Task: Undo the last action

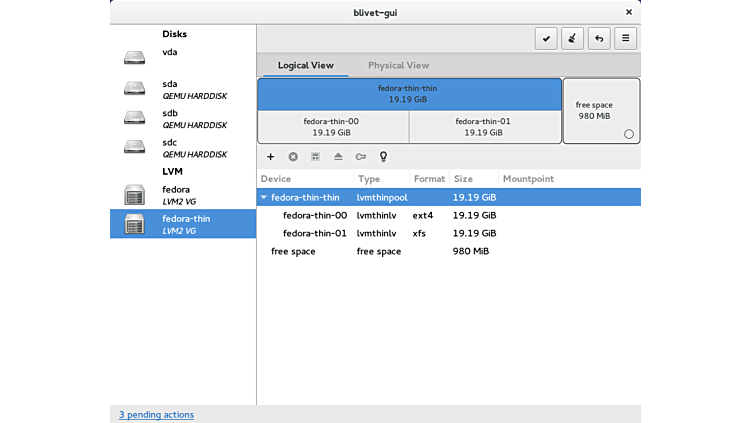Action: point(599,39)
